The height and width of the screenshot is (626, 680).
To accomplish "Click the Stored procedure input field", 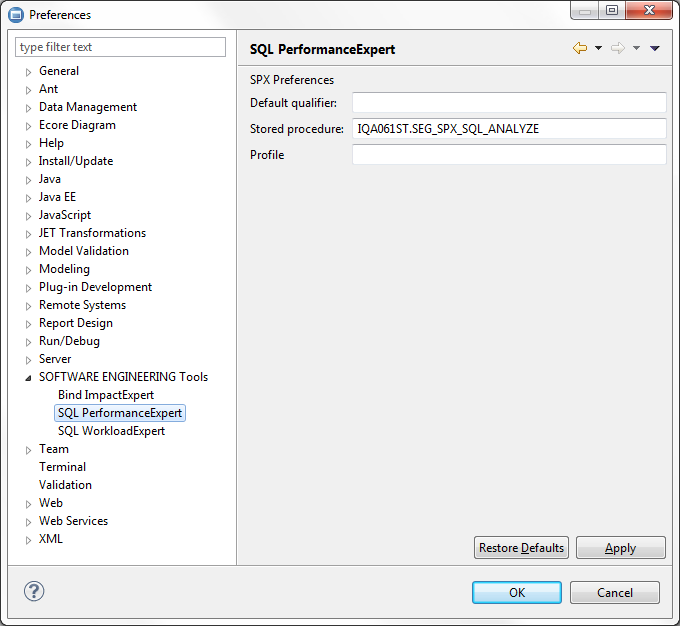I will point(508,128).
